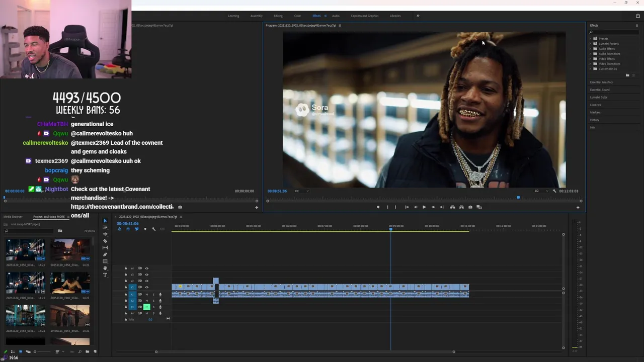This screenshot has height=362, width=644.
Task: Switch to the Editing workspace
Action: [278, 16]
